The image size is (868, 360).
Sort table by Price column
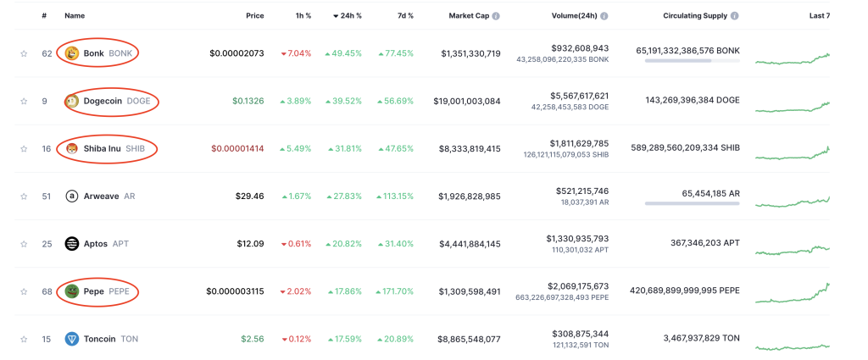click(254, 16)
